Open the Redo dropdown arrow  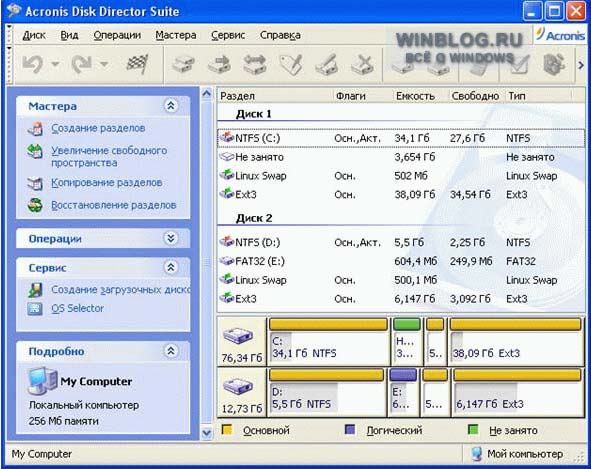pos(104,64)
